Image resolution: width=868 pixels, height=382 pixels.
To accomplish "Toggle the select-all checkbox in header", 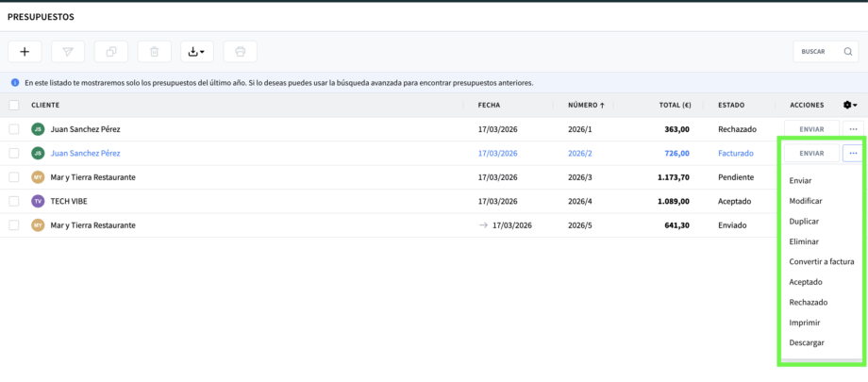I will (14, 105).
